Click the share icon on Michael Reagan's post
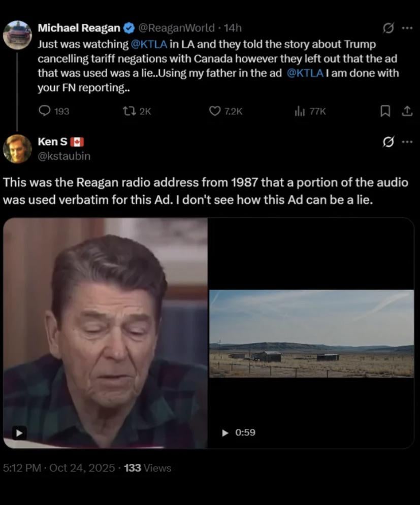The height and width of the screenshot is (505, 420). click(407, 111)
